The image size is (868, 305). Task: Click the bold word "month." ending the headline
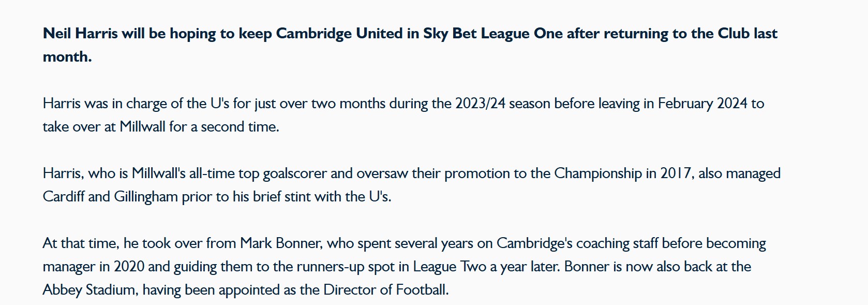(67, 57)
